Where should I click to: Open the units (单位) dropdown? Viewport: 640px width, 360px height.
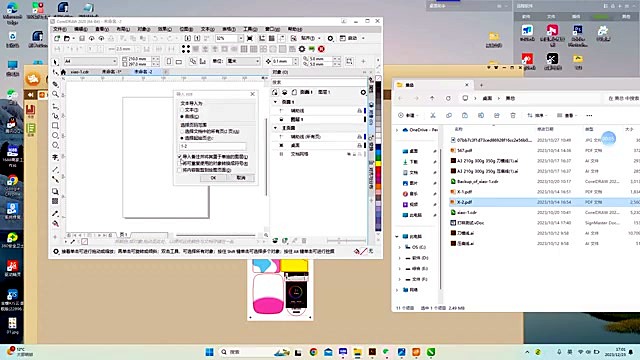(x=258, y=62)
